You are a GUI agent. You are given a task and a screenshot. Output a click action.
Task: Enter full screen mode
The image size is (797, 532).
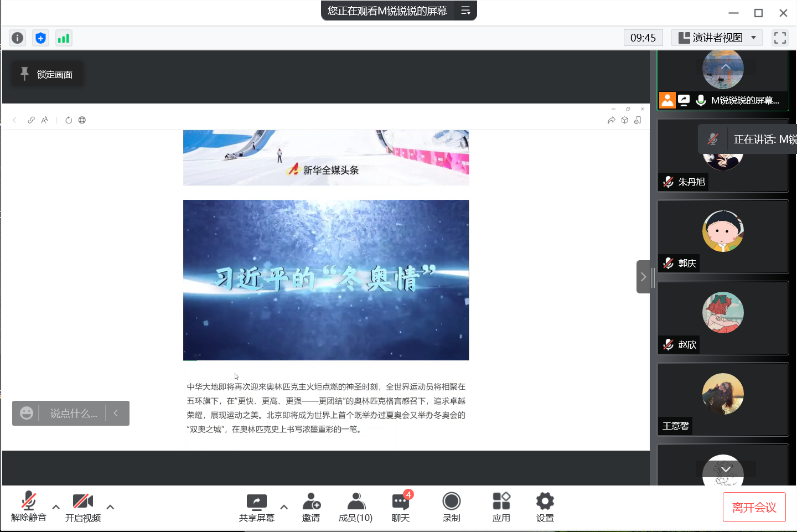click(780, 38)
